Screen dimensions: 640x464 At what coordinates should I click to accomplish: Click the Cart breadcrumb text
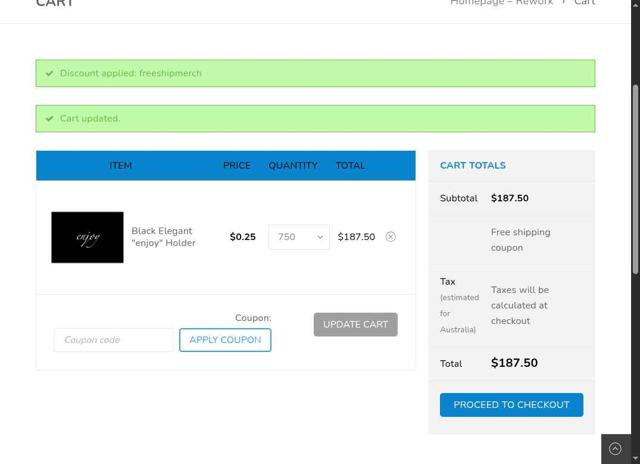click(584, 2)
